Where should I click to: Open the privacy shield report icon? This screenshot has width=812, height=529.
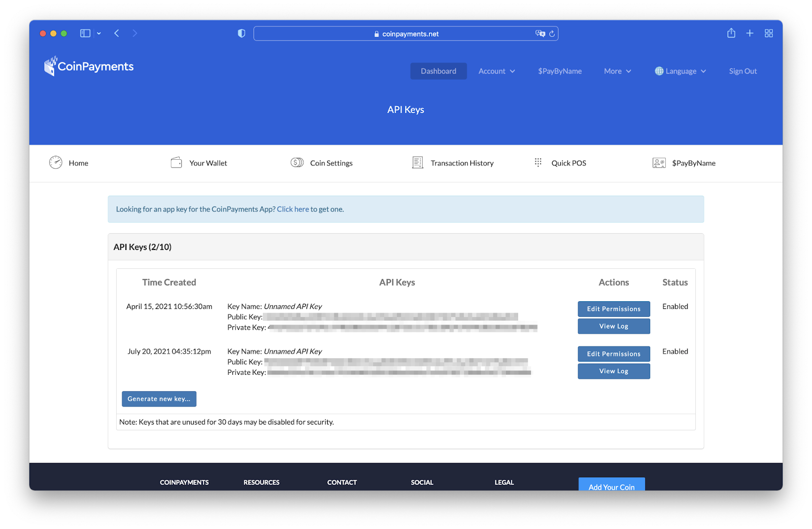tap(242, 33)
